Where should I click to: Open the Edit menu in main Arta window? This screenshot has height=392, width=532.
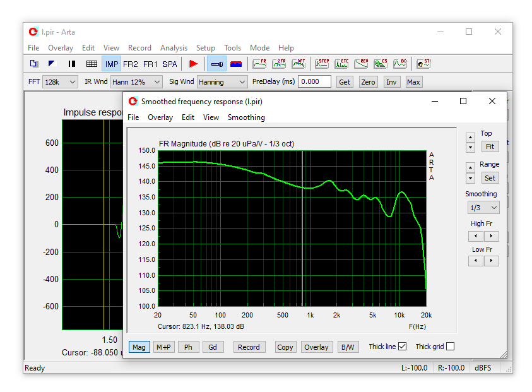point(88,48)
